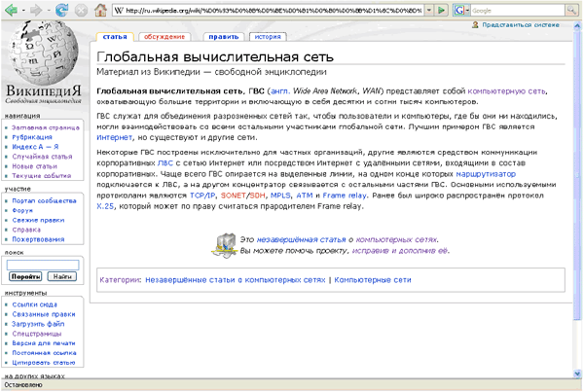Open the Рубрикация link

point(32,137)
